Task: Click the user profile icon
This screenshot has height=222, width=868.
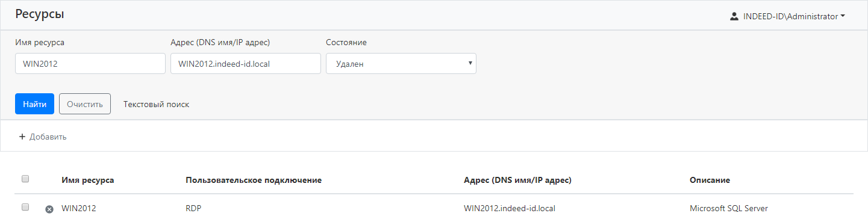Action: 734,16
